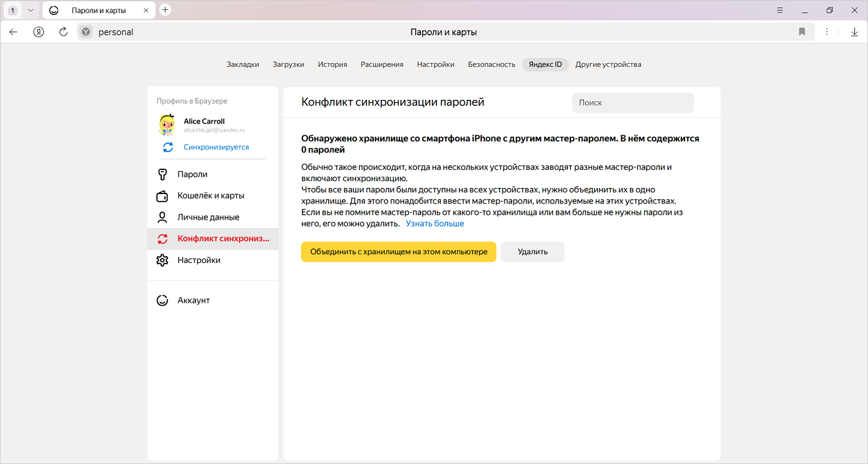The width and height of the screenshot is (868, 464).
Task: Reload the page with refresh icon
Action: tap(63, 32)
